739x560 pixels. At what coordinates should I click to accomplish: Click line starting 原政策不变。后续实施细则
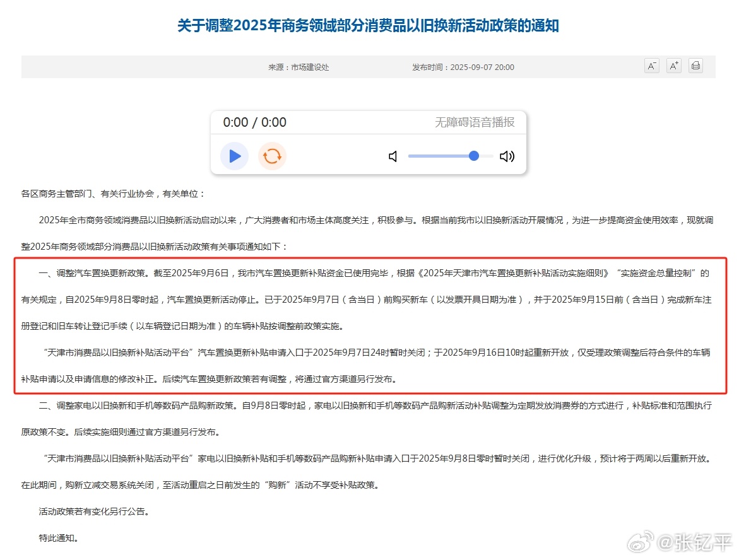(x=121, y=432)
